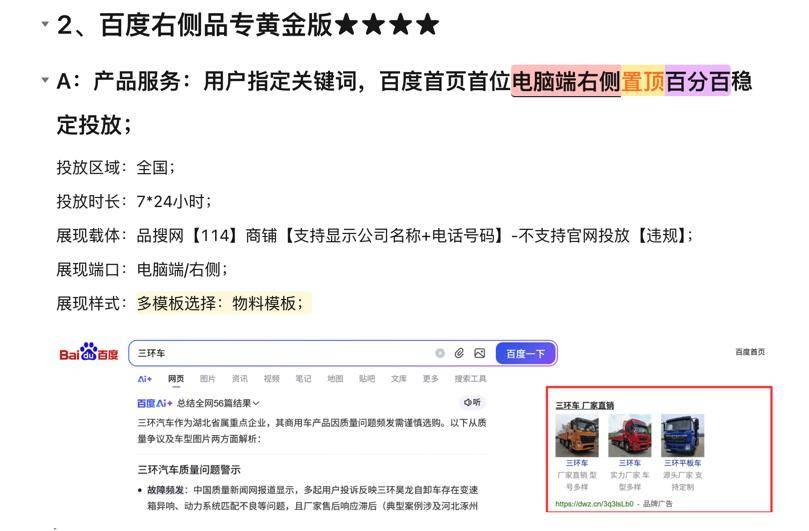Click the '百度首页' link

pos(750,352)
